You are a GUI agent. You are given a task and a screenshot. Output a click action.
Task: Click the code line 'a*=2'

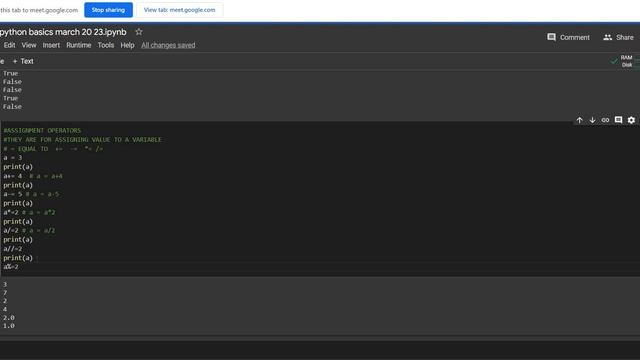click(x=11, y=212)
